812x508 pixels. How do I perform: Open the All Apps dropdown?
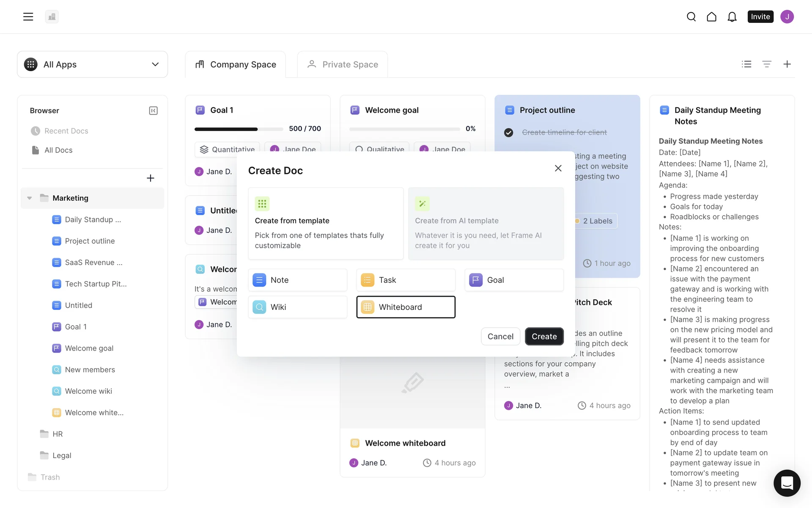92,64
